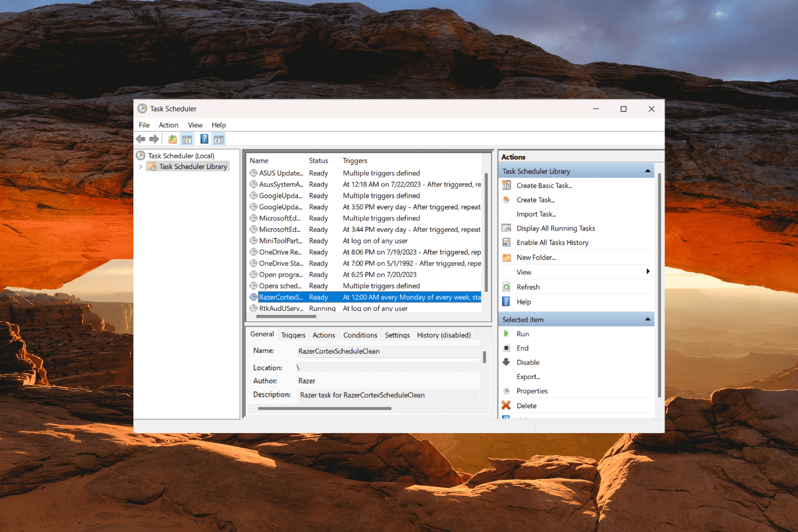The height and width of the screenshot is (532, 798).
Task: Click the Description field text
Action: point(362,395)
